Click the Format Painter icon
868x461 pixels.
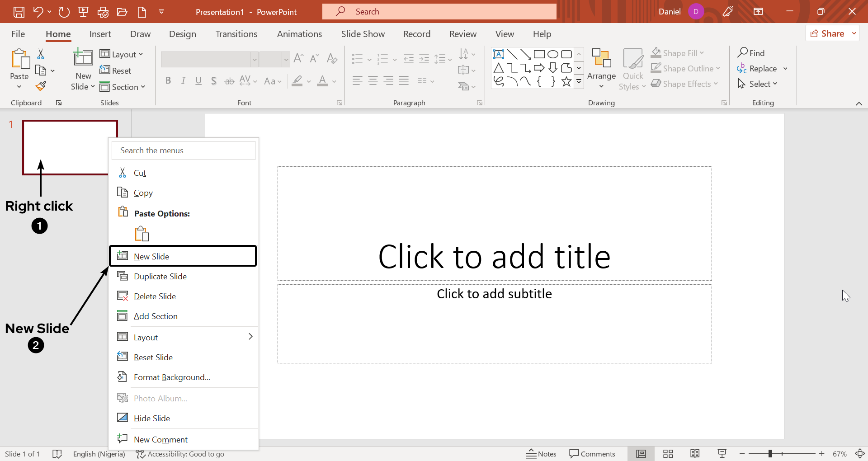pyautogui.click(x=41, y=85)
